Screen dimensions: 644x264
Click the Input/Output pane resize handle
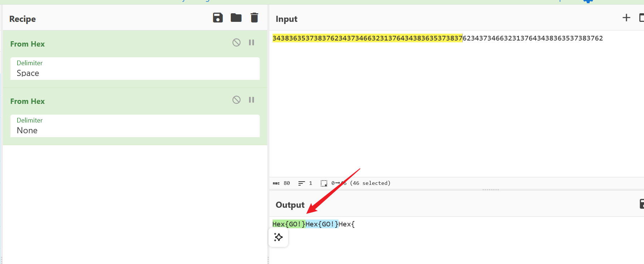pos(491,189)
